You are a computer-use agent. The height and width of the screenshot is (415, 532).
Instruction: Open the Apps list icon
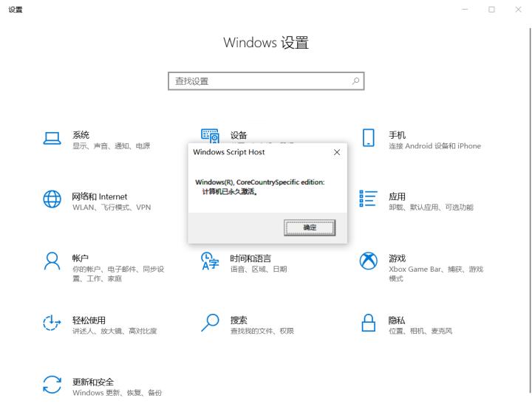[x=368, y=199]
